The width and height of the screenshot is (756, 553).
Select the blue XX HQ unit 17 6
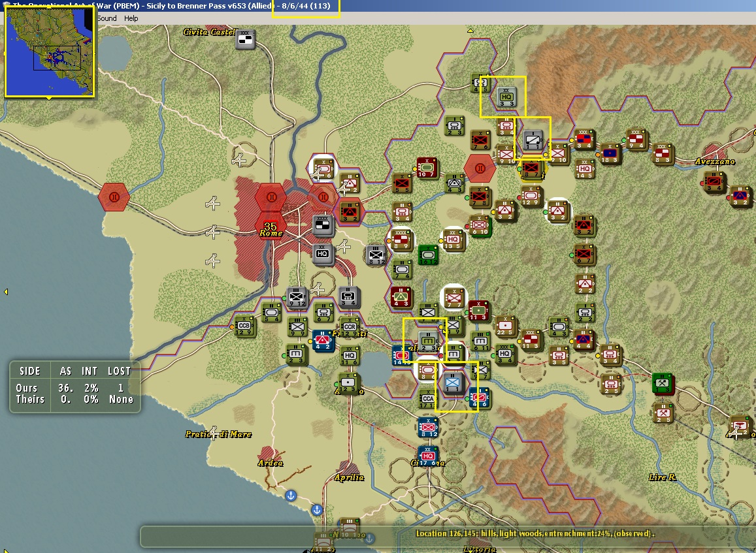click(x=428, y=456)
